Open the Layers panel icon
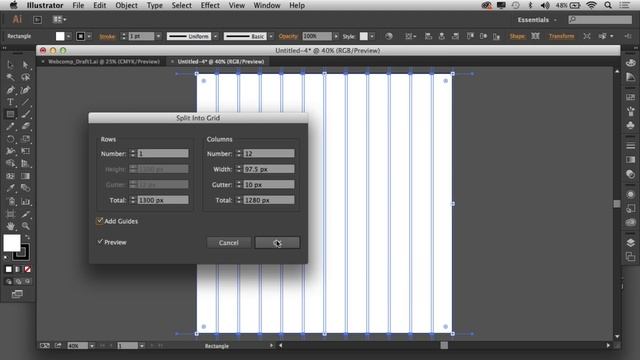640x360 pixels. tap(631, 243)
